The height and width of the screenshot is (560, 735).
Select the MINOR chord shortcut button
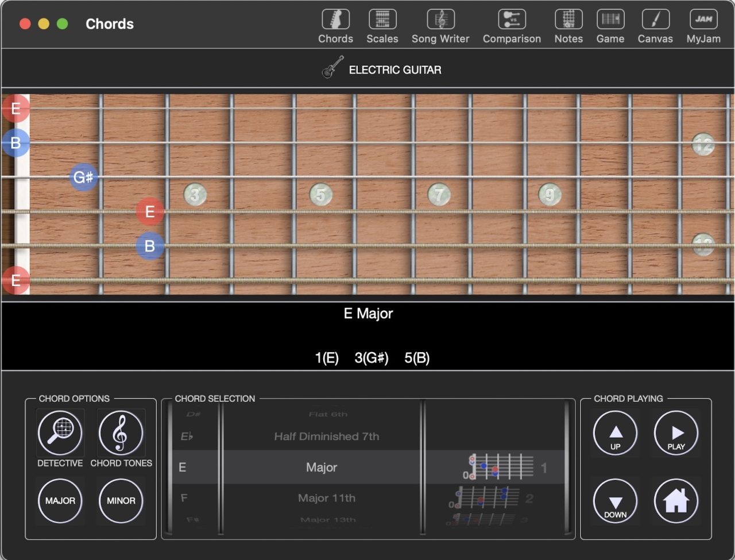click(x=121, y=501)
